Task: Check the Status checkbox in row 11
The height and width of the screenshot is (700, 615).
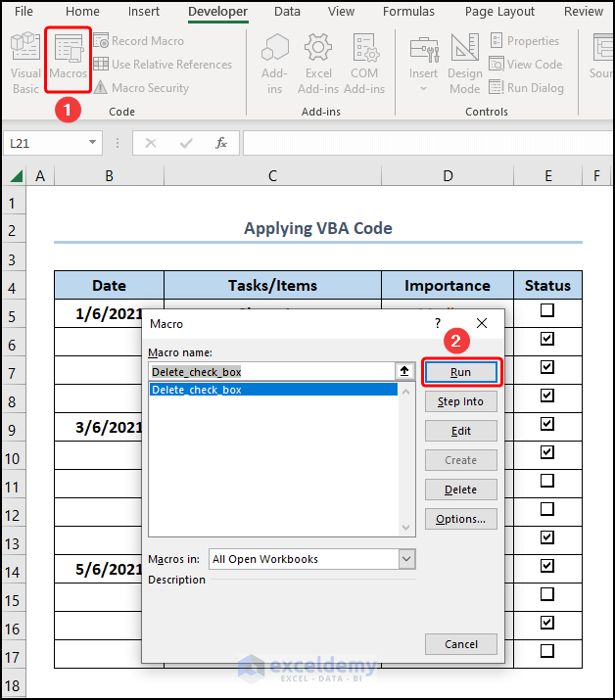Action: [x=547, y=481]
